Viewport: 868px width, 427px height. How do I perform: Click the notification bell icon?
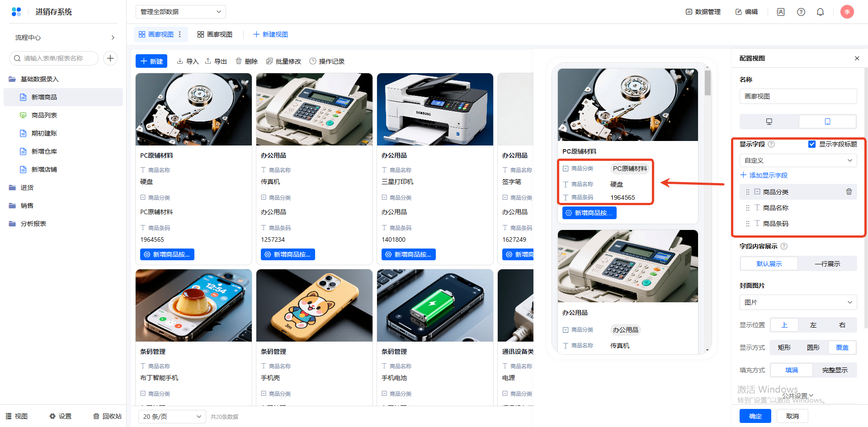coord(820,12)
